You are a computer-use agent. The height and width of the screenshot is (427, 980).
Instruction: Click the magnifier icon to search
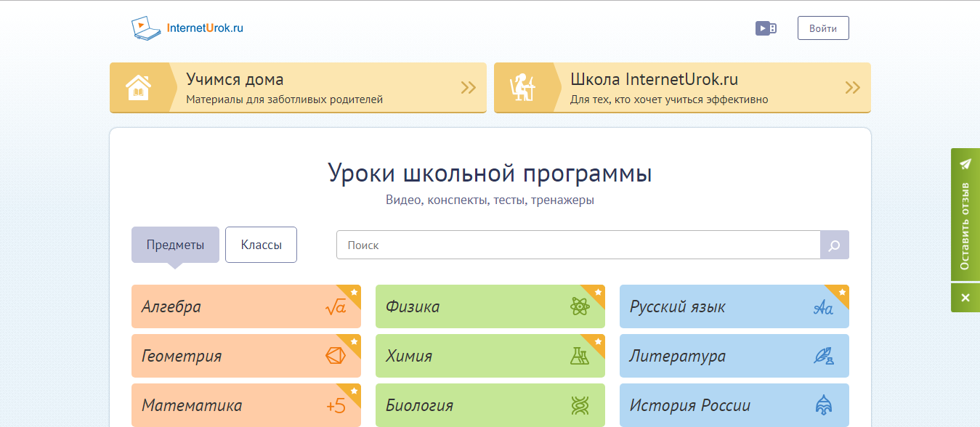[x=834, y=245]
